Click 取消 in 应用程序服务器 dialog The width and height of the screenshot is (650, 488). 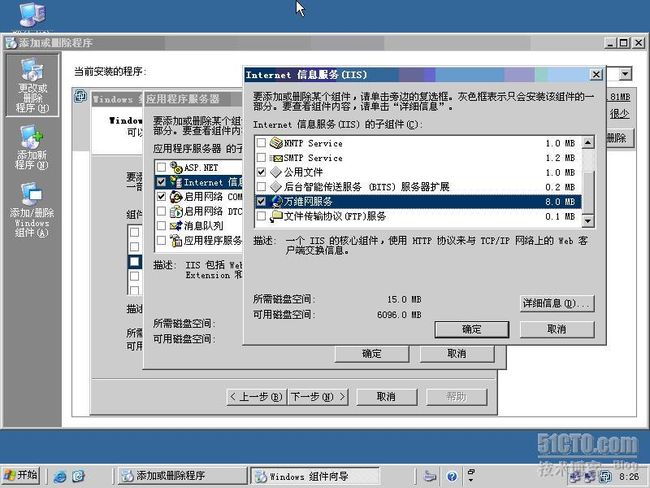click(456, 354)
